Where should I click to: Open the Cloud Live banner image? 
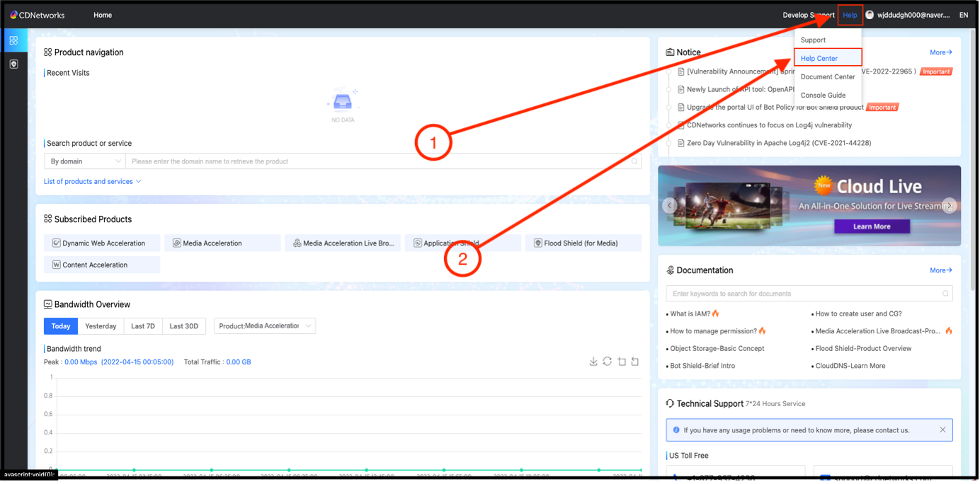pos(809,205)
